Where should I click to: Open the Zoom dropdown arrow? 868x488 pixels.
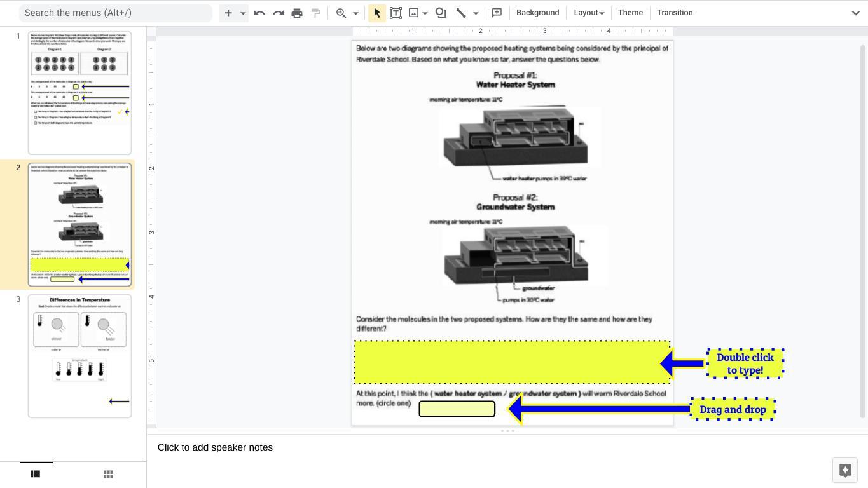coord(355,13)
